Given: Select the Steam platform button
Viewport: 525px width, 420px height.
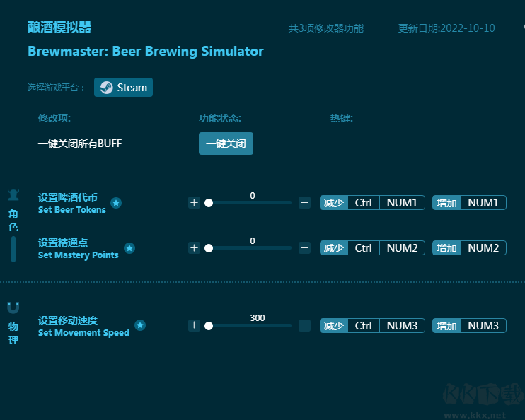Looking at the screenshot, I should 123,88.
